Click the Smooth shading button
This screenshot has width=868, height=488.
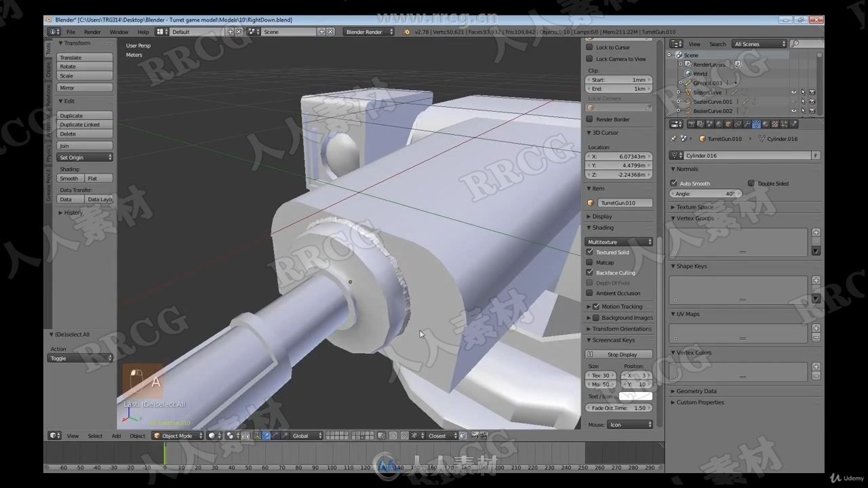tap(70, 178)
